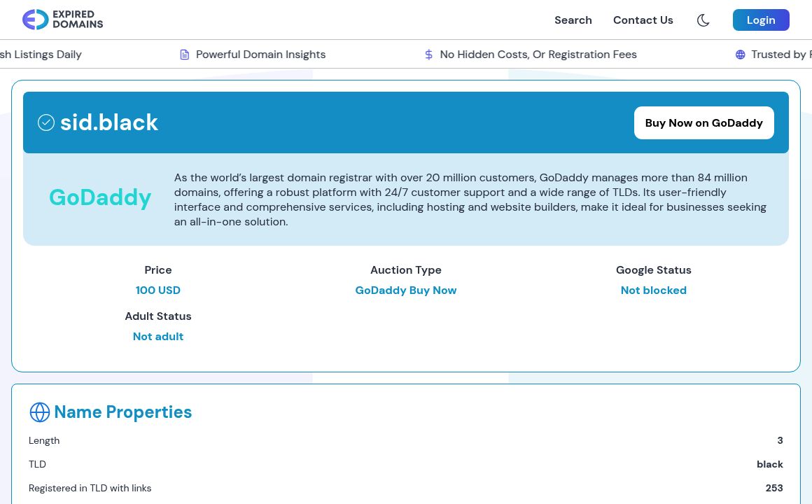Screen dimensions: 812x504
Task: Click the Not adult status link
Action: click(x=158, y=336)
